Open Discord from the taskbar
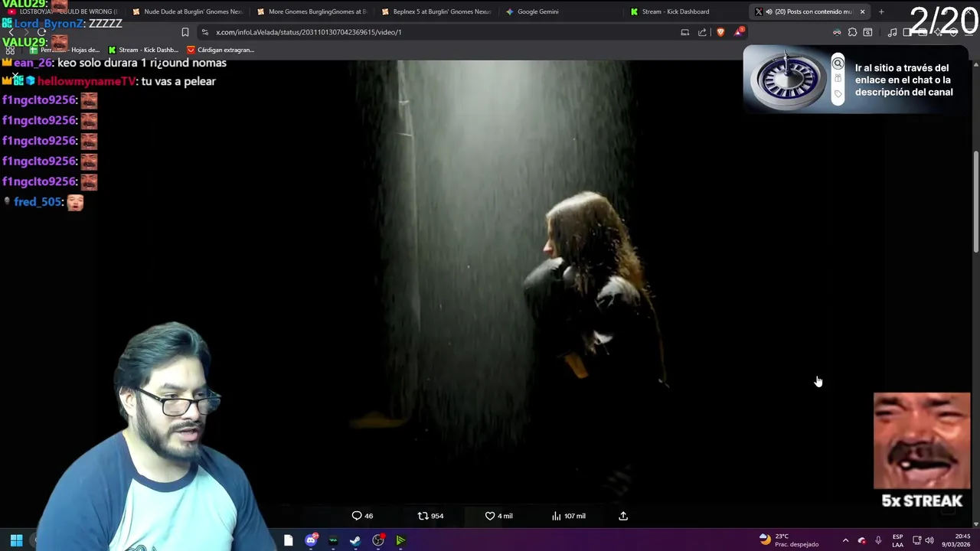Viewport: 980px width, 551px height. pos(311,540)
